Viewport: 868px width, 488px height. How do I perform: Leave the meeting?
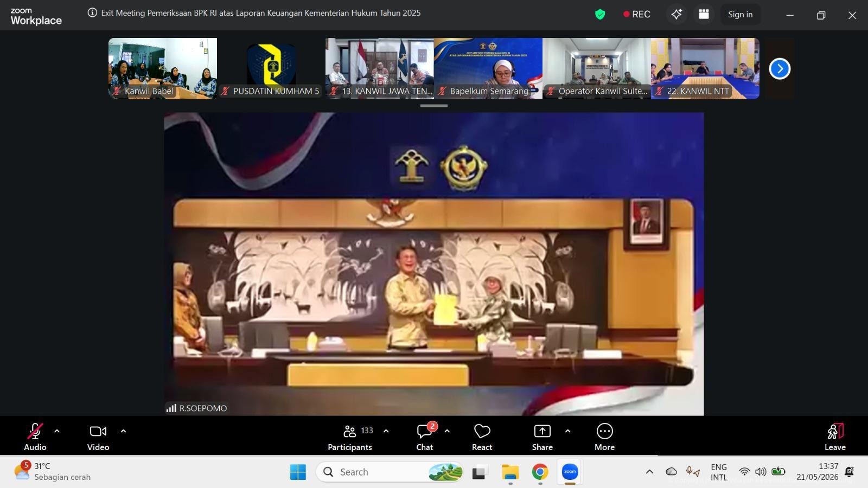tap(835, 436)
